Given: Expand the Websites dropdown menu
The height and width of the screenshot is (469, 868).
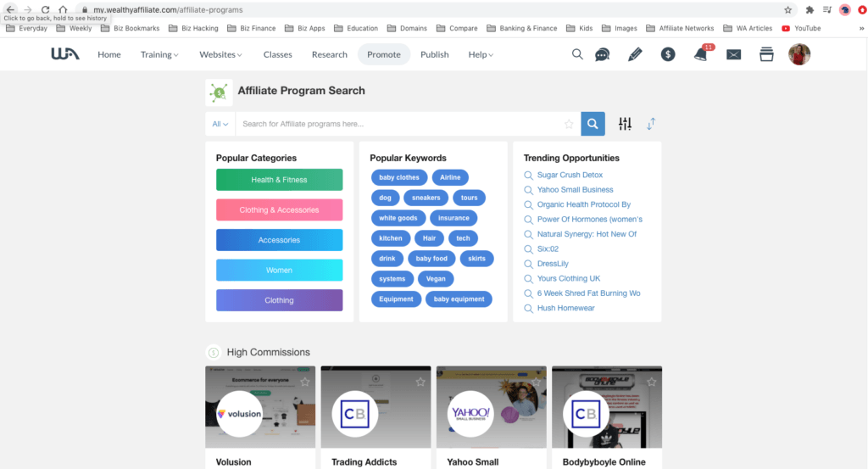Looking at the screenshot, I should tap(220, 54).
